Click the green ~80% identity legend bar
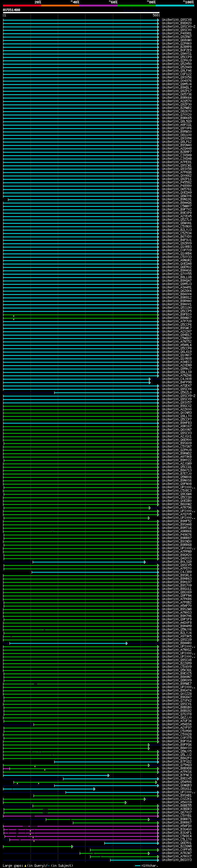The width and height of the screenshot is (197, 868). (x=137, y=6)
